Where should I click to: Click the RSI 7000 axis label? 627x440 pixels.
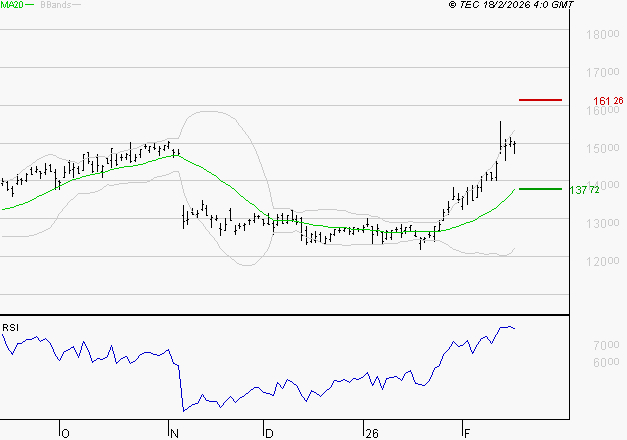606,345
